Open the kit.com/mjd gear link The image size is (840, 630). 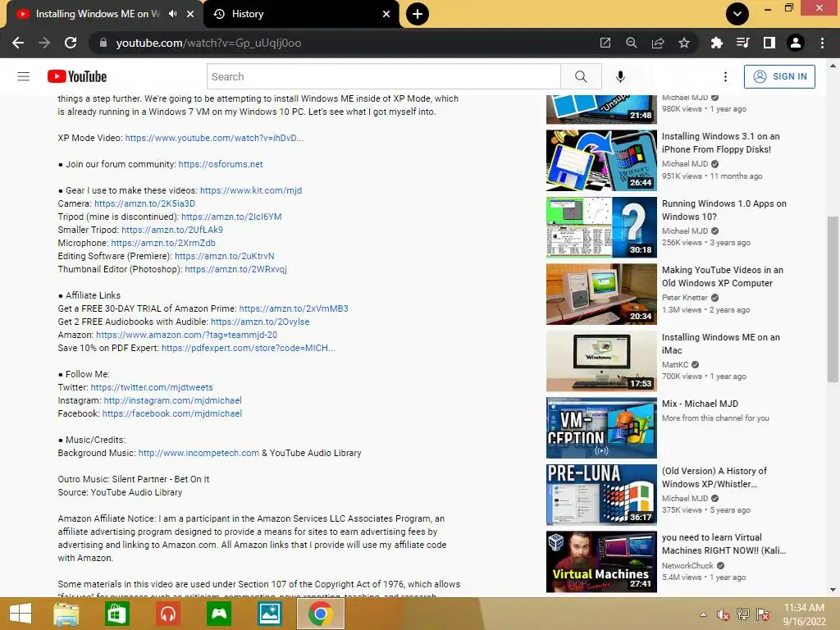(x=251, y=190)
